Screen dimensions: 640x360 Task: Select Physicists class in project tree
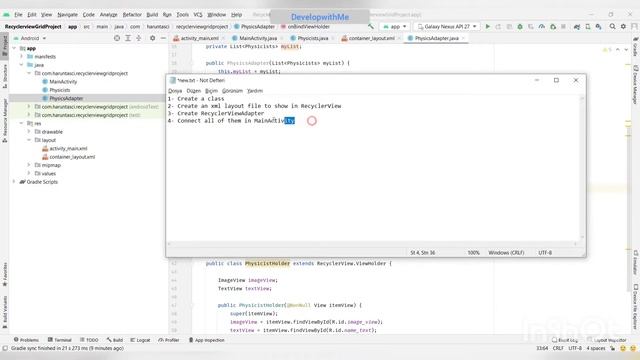click(x=60, y=90)
